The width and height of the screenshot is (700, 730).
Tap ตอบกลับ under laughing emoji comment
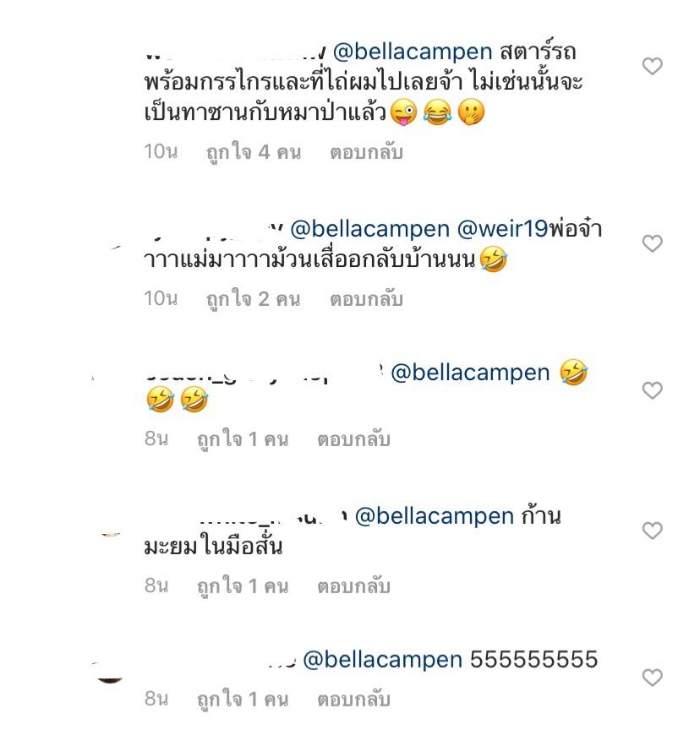353,439
